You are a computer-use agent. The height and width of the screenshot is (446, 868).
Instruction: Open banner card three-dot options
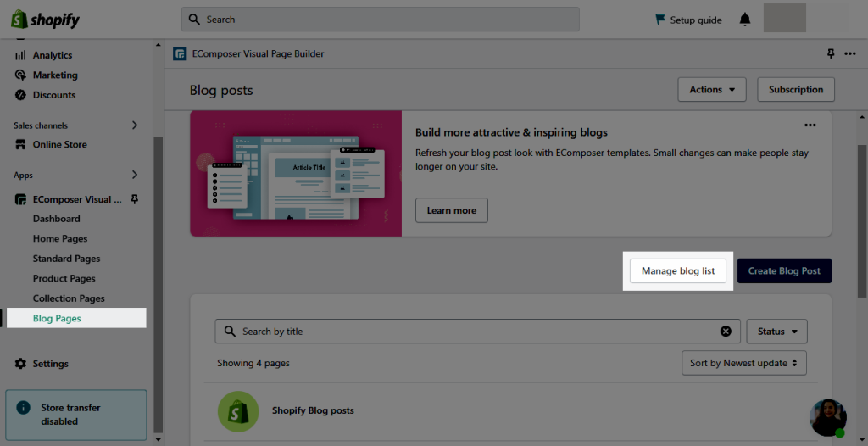click(810, 125)
